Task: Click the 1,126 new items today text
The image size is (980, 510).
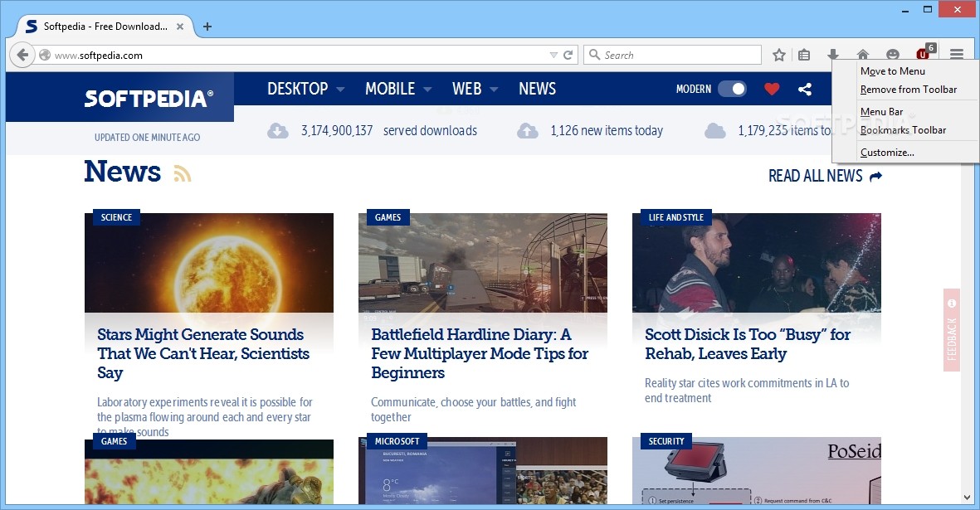Action: (607, 130)
